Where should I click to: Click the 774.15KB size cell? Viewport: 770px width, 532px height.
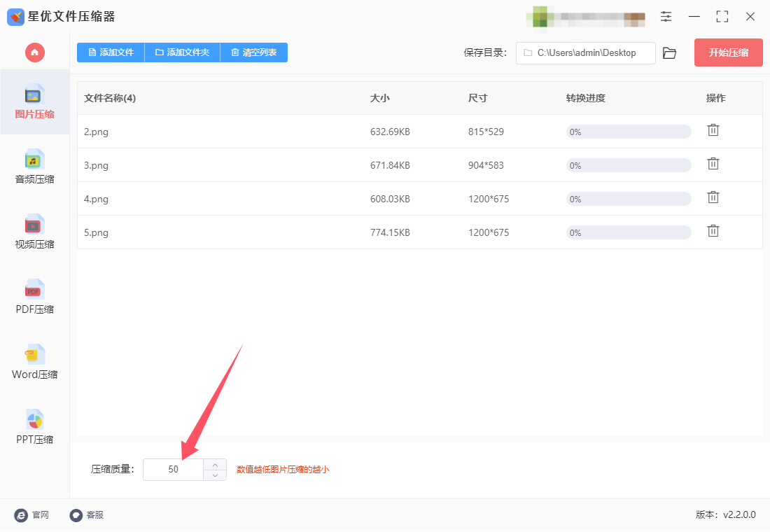(390, 233)
